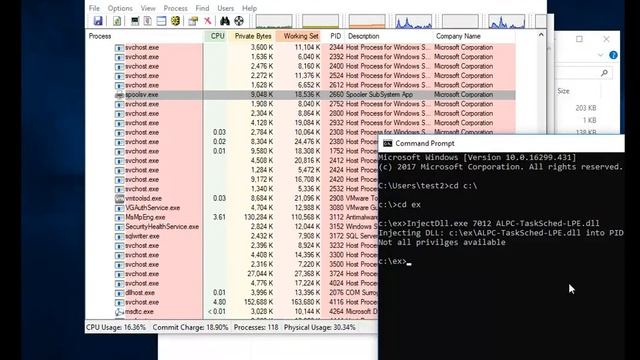Select the svchost.exe row with PID 2344
This screenshot has height=360, width=640.
tap(300, 47)
